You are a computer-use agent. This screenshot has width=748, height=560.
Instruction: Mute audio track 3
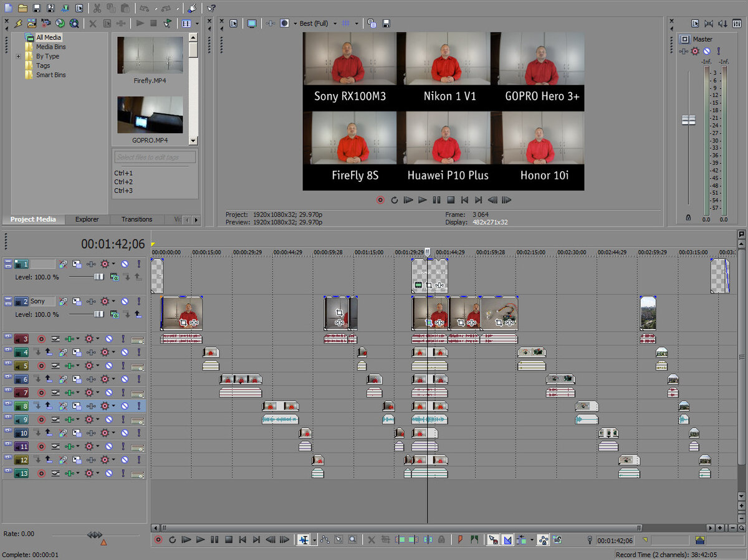click(109, 339)
